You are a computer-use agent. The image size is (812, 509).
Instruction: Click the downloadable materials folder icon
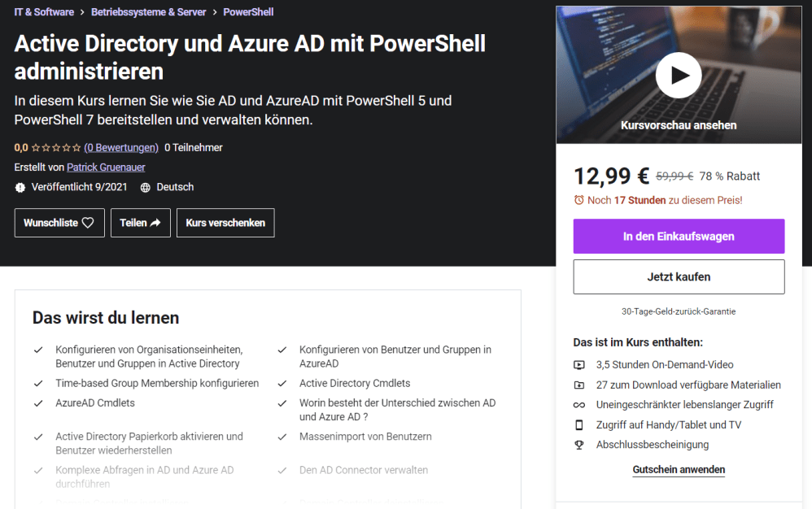tap(579, 385)
